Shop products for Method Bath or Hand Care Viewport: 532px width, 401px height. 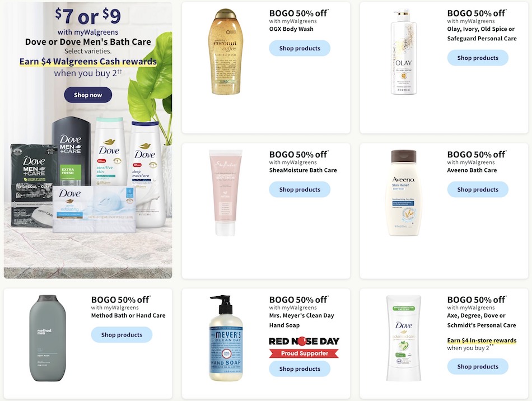122,334
